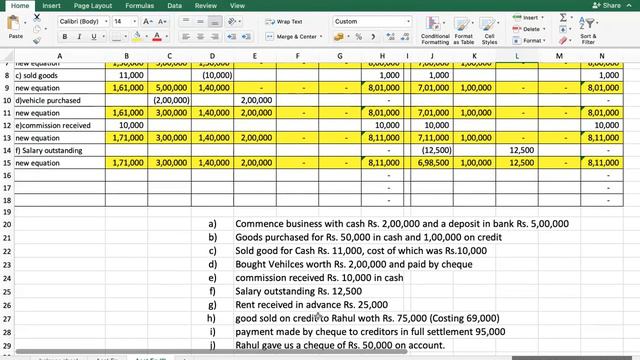Select column L header

pyautogui.click(x=517, y=56)
